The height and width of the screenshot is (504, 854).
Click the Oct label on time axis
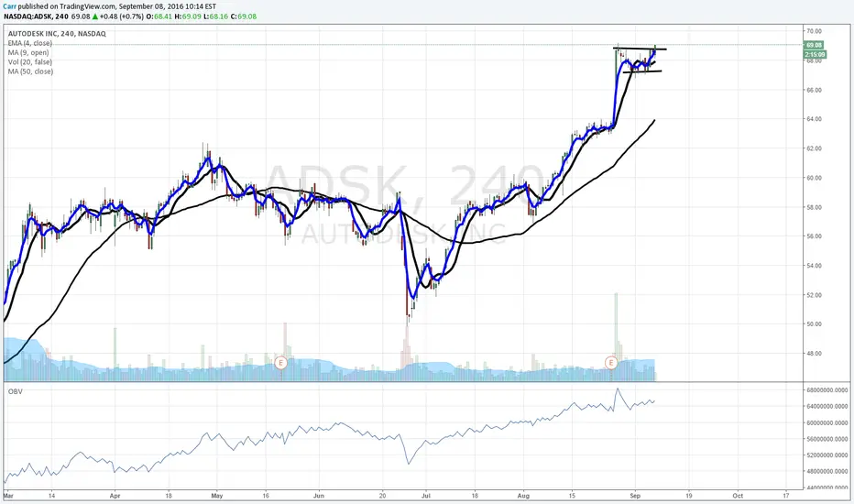click(x=738, y=496)
